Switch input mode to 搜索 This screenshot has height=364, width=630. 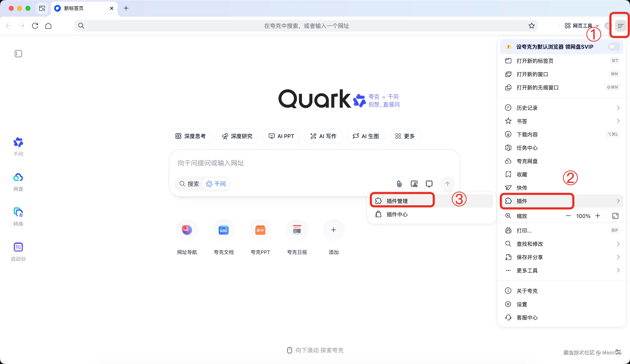click(x=189, y=184)
